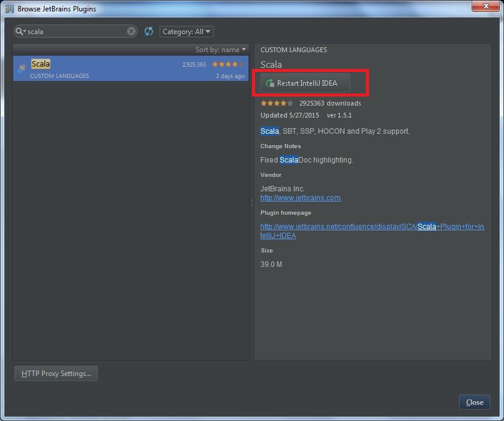Click the '2 days ago' text

pyautogui.click(x=230, y=76)
